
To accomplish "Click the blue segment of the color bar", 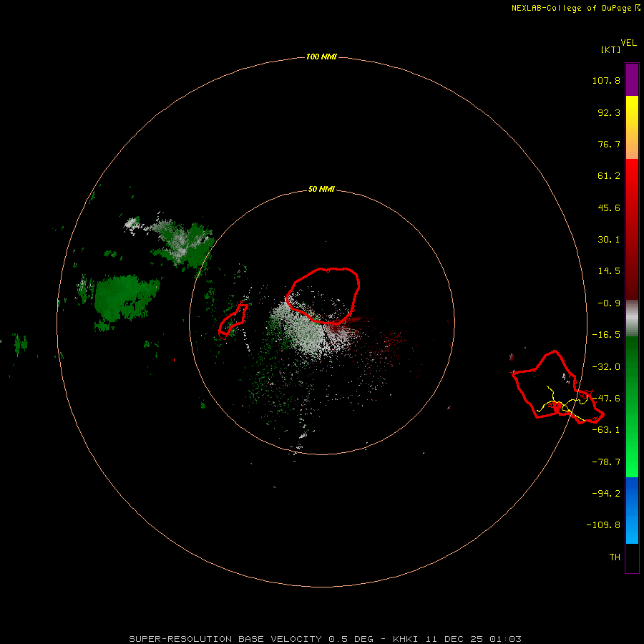I will pos(632,510).
